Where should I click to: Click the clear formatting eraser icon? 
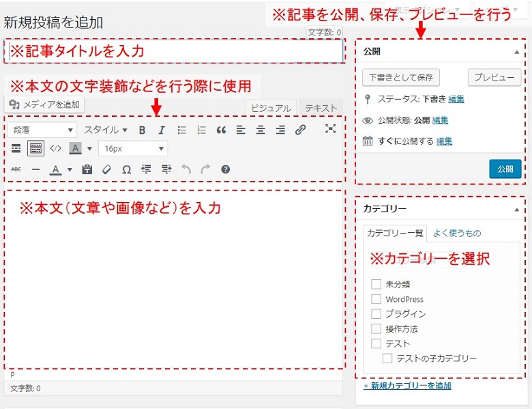tap(106, 169)
